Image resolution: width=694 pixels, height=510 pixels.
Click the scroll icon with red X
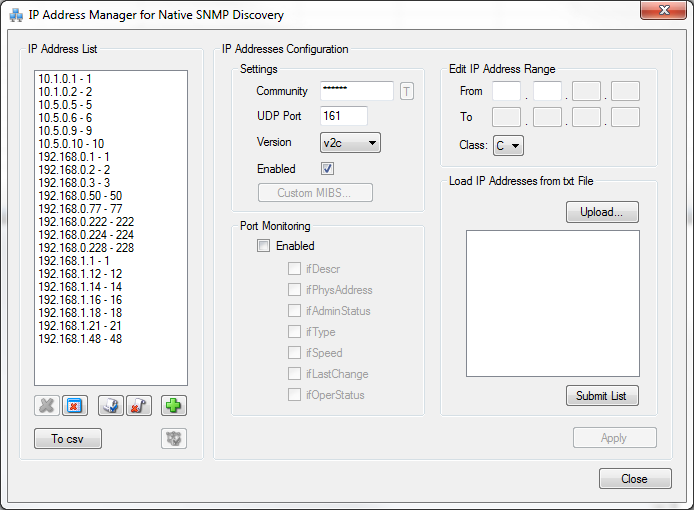(138, 406)
